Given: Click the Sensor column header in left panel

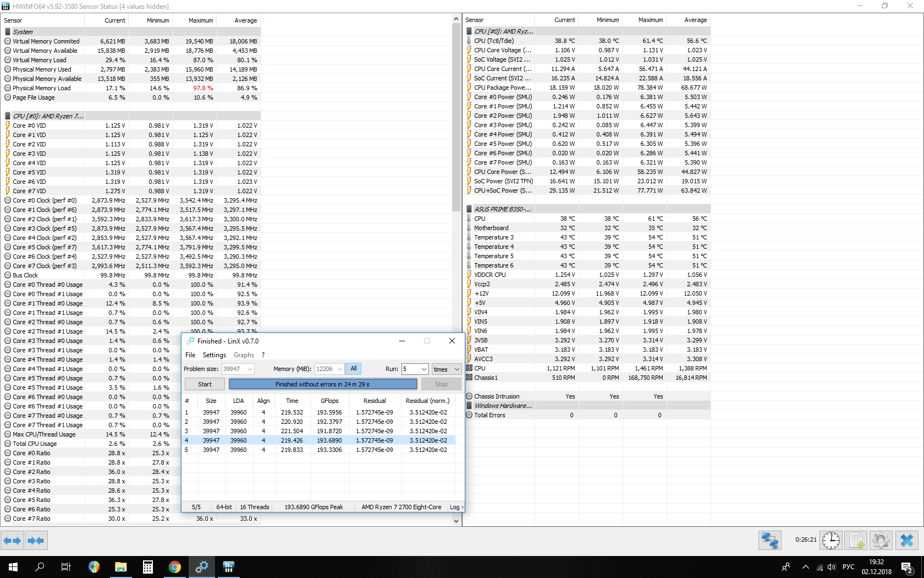Looking at the screenshot, I should click(43, 20).
